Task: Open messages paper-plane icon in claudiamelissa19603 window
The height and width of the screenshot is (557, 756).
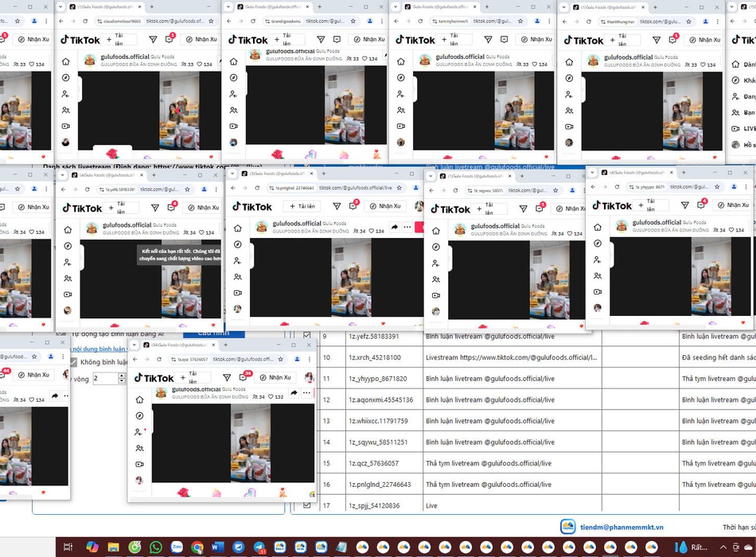Action: (x=153, y=40)
